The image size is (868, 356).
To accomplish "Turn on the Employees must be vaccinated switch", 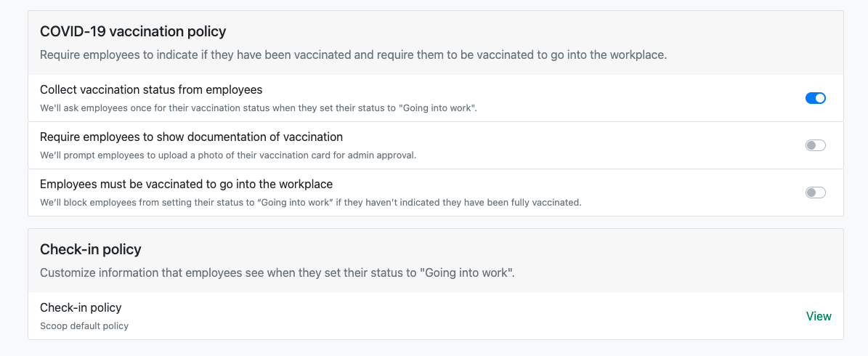I will tap(815, 193).
